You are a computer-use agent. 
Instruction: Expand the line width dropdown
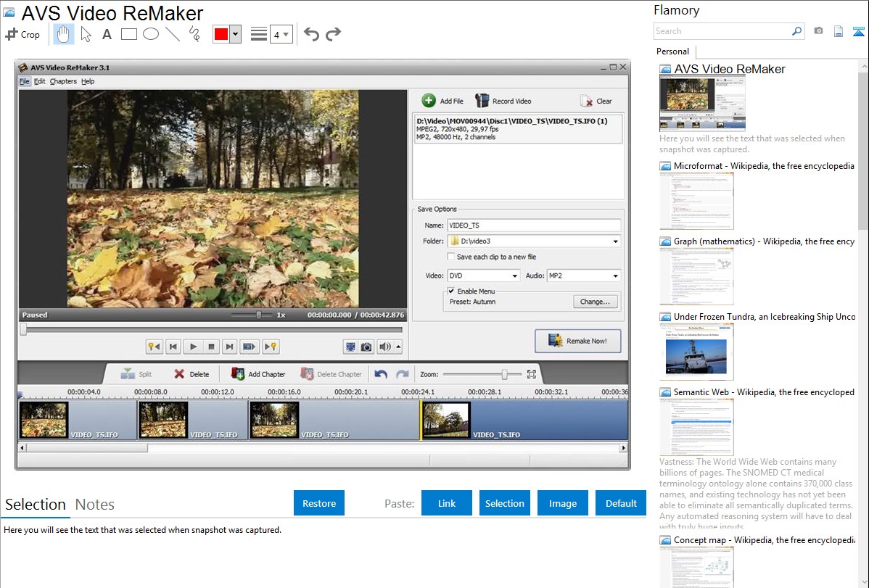[285, 34]
